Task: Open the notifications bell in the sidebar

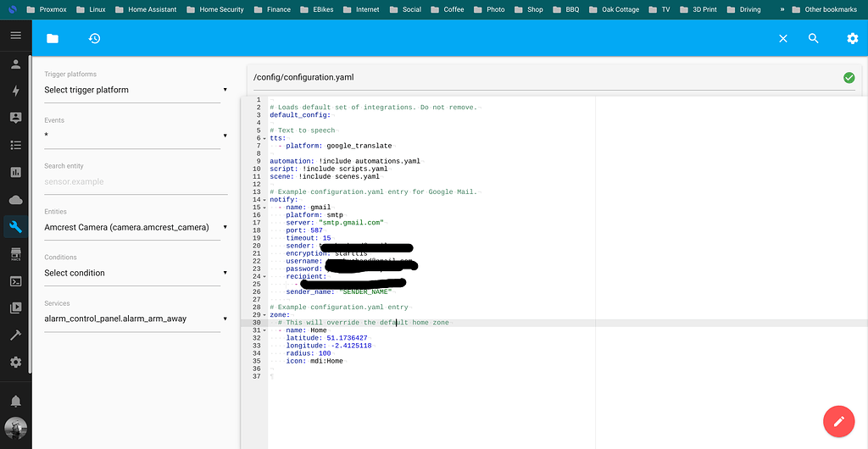Action: pos(15,401)
